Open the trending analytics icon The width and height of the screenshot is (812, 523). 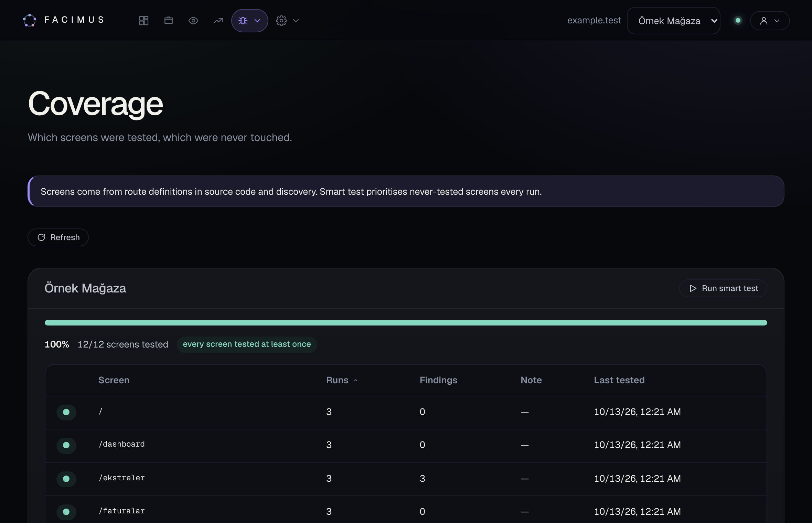pyautogui.click(x=218, y=21)
